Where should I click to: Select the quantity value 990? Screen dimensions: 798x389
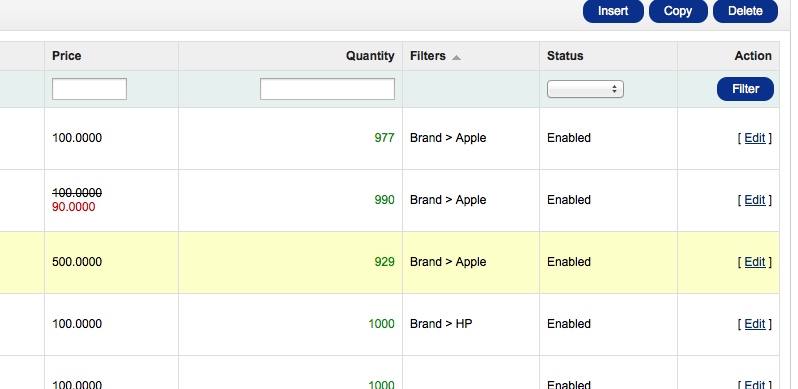pos(384,200)
